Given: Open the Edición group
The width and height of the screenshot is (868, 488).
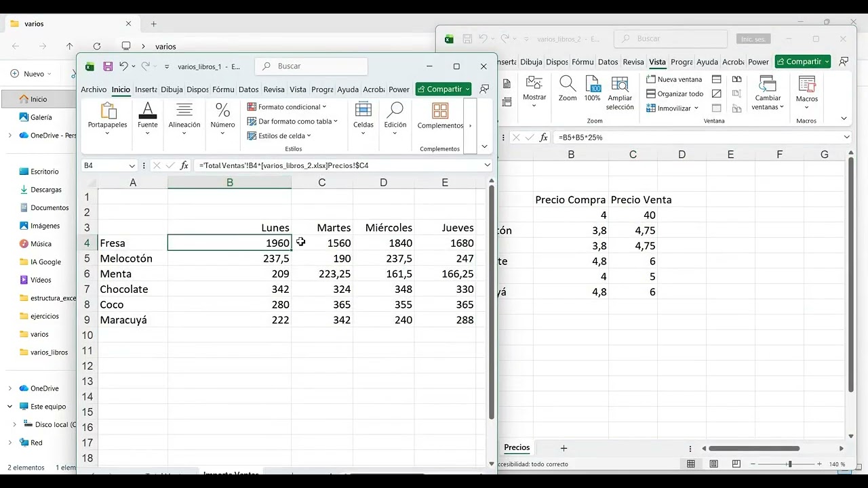Looking at the screenshot, I should tap(395, 118).
